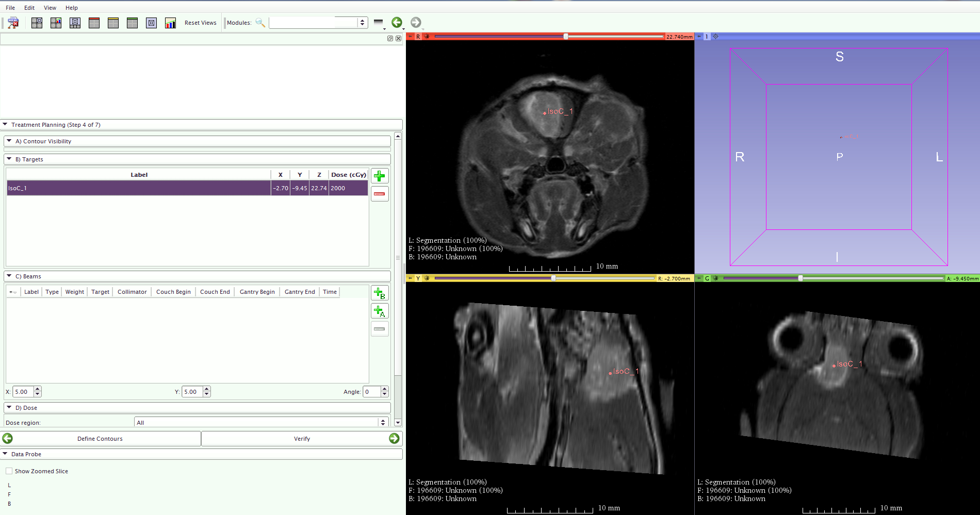Click the red slice offset slider handle
980x515 pixels.
tap(566, 37)
